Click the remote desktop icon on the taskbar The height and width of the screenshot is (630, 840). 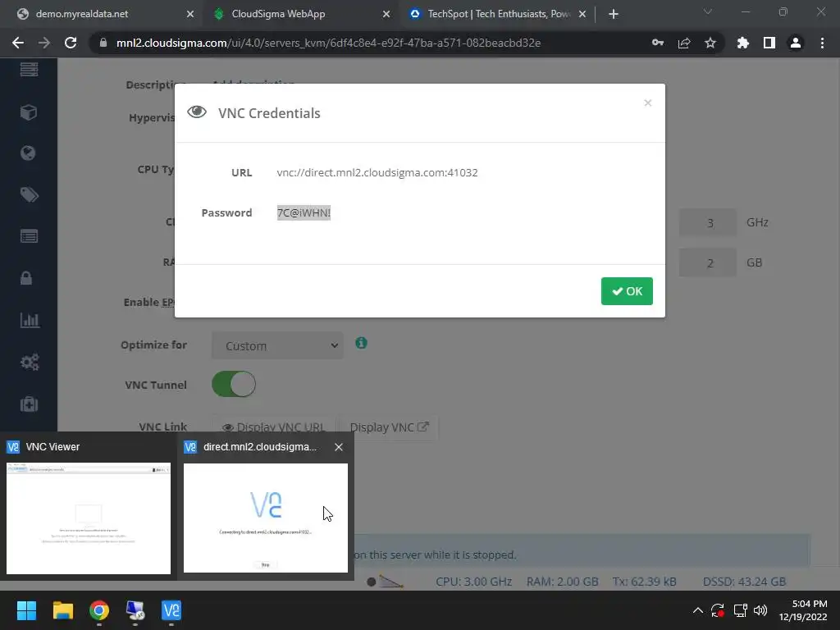[x=135, y=610]
